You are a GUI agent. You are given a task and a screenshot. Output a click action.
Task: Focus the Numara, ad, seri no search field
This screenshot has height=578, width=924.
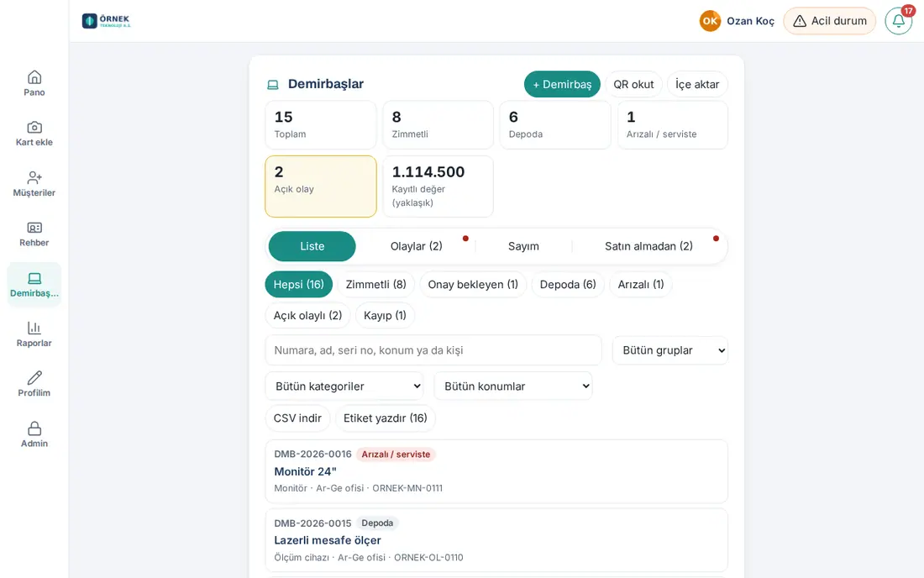click(433, 350)
